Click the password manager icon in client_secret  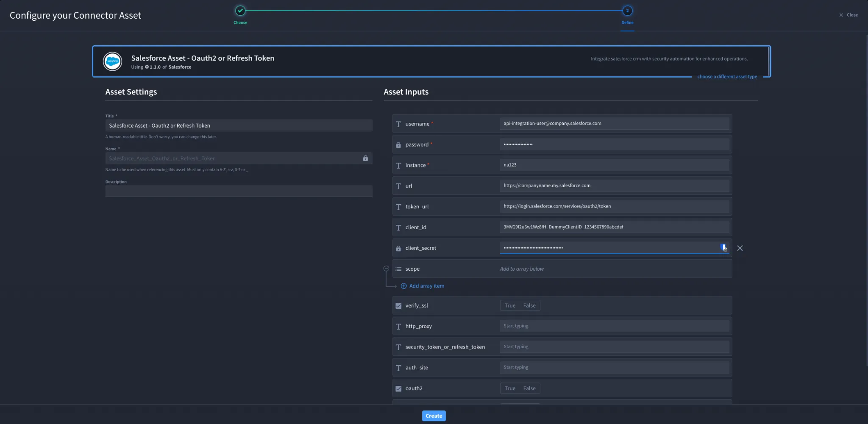pos(724,248)
